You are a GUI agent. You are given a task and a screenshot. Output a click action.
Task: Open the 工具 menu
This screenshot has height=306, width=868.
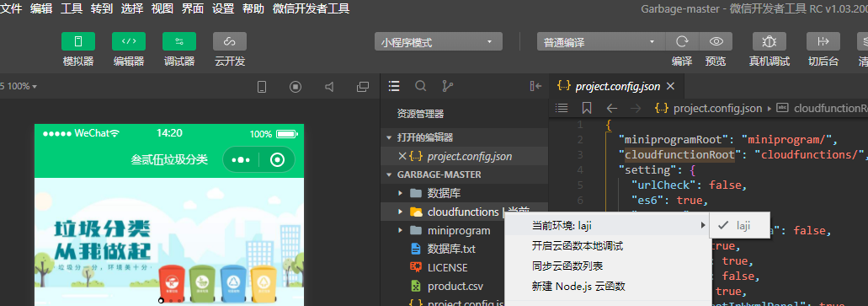[x=72, y=9]
